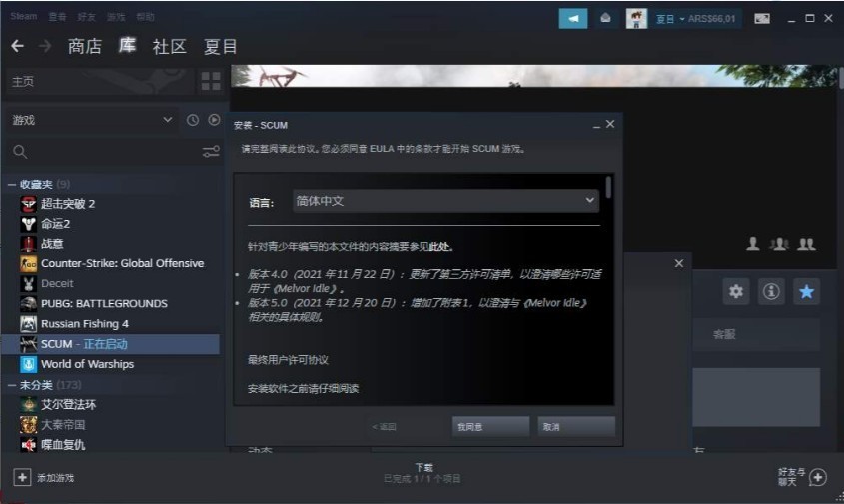This screenshot has height=504, width=844.
Task: Toggle the favorite star icon
Action: [x=806, y=291]
